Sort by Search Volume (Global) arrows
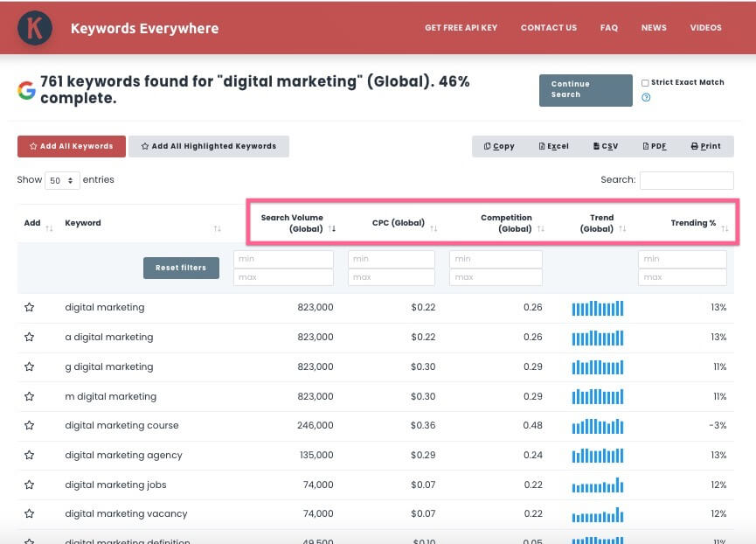Screen dimensions: 756x544 [x=332, y=228]
